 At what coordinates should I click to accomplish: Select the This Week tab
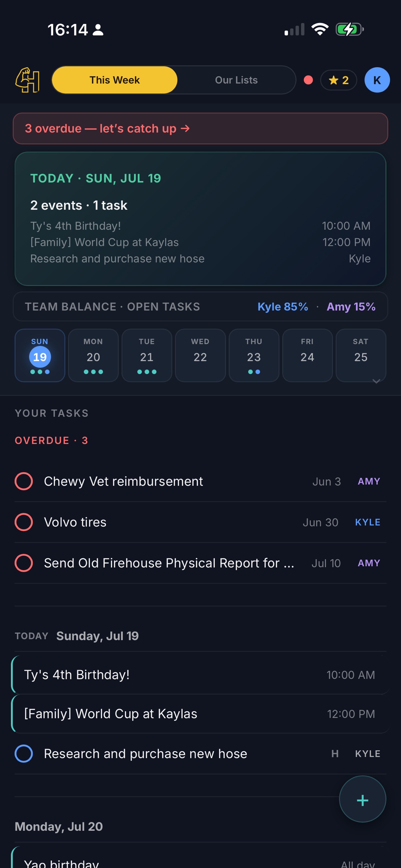click(115, 80)
